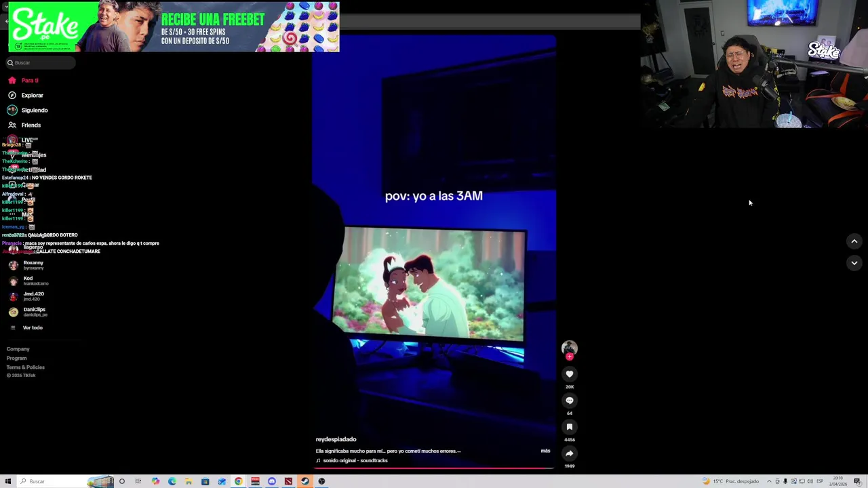This screenshot has width=868, height=488.
Task: Open Dota 2 icon in taskbar
Action: 288,481
